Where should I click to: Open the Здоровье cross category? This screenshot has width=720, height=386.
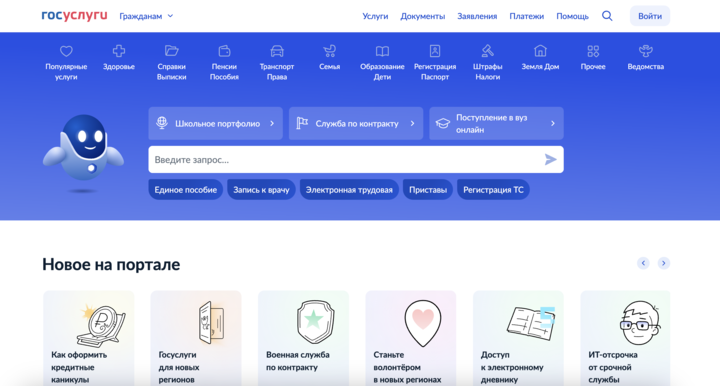119,58
